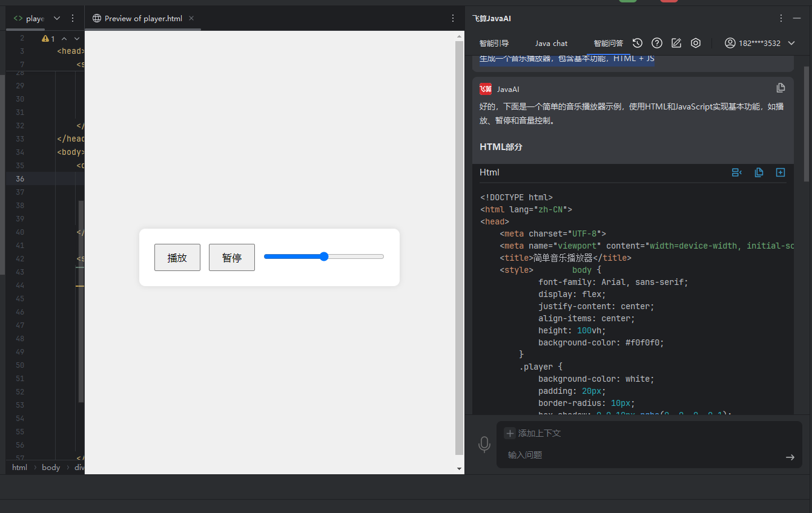Open editor tab actions kebab menu

click(73, 18)
